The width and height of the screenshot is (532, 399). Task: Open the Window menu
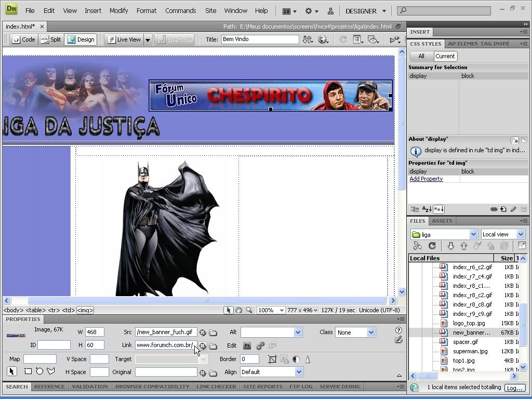pos(235,11)
